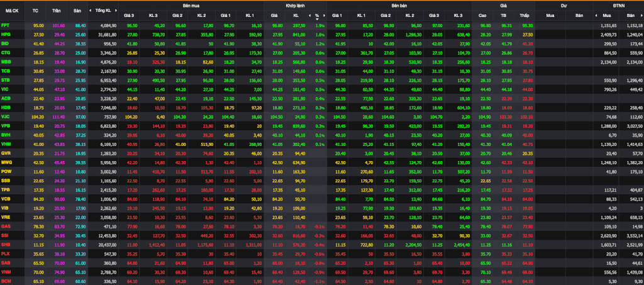Click the TB average price header
Screen dimensions: 644x285
504,16
